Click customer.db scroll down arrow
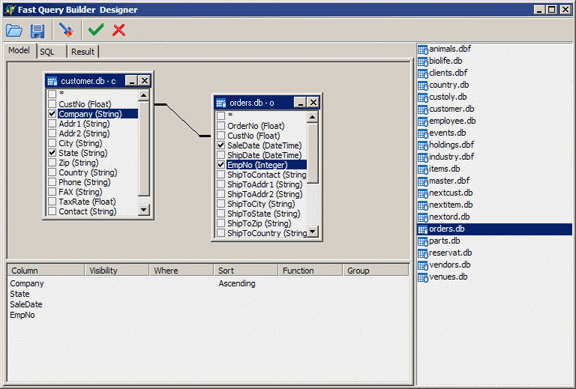 [144, 210]
